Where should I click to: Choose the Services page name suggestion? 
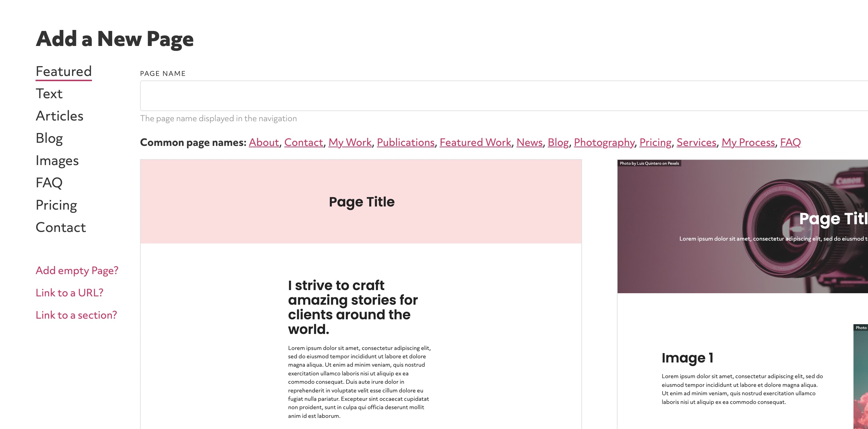(x=697, y=142)
